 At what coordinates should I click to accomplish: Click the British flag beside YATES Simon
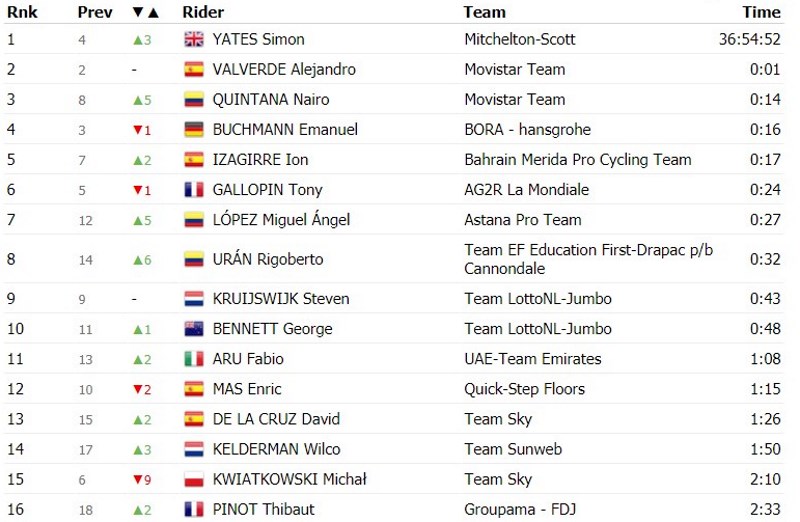(x=194, y=39)
